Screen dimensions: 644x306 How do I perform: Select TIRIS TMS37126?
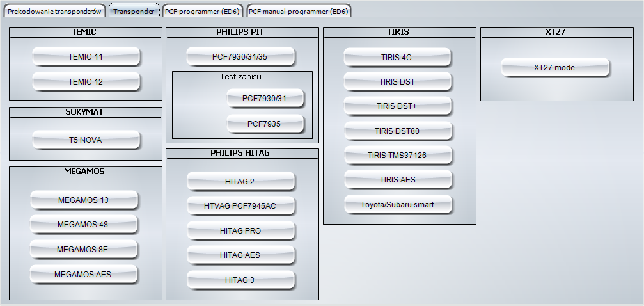(x=398, y=155)
